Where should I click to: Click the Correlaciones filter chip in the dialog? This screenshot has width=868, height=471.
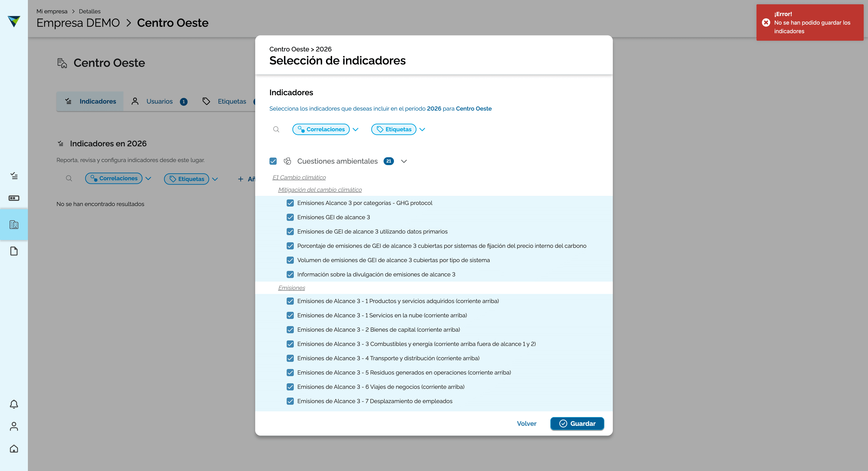tap(321, 129)
